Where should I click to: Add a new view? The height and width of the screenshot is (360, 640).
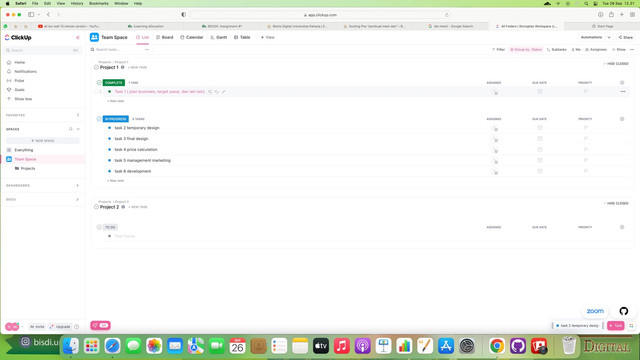[x=267, y=37]
